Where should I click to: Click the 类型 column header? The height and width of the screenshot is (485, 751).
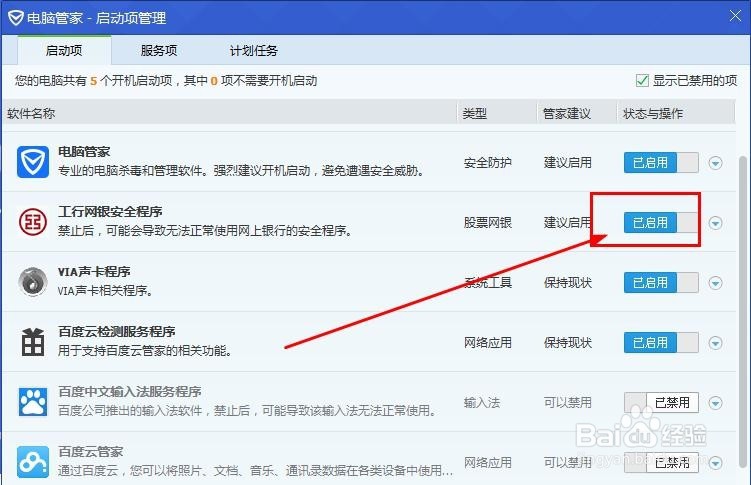point(497,113)
